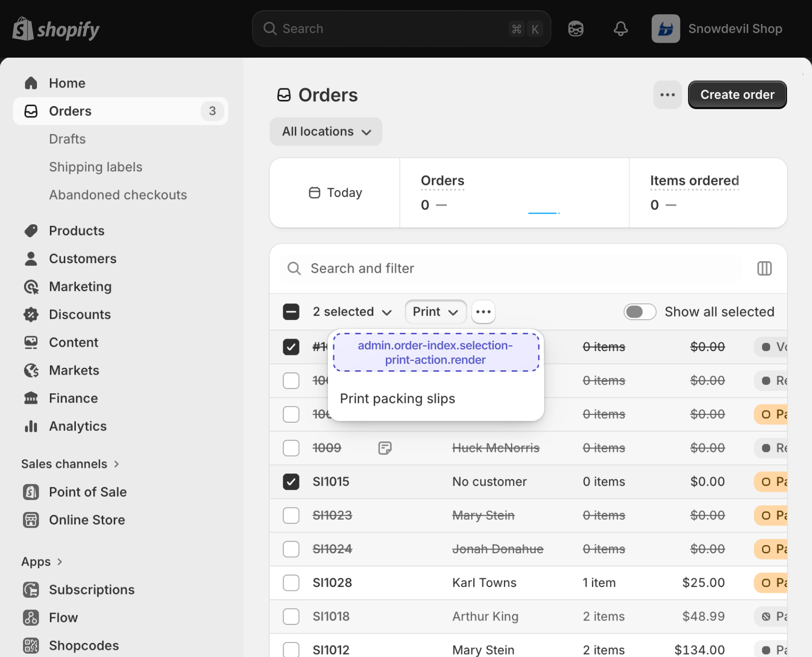The image size is (812, 657).
Task: Uncheck the first selected order checkbox
Action: tap(291, 347)
